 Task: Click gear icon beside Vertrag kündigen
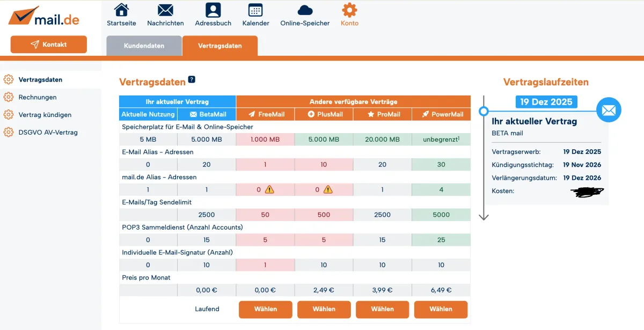click(x=8, y=115)
